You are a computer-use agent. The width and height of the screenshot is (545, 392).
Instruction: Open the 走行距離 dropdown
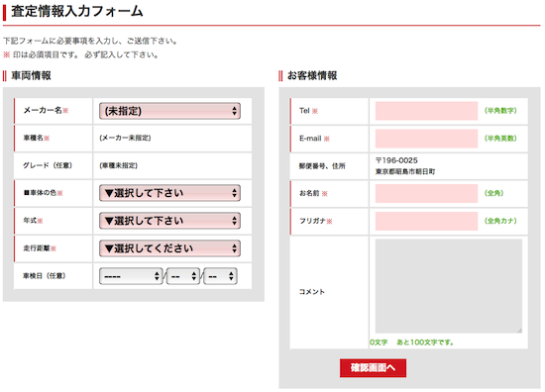coord(169,248)
